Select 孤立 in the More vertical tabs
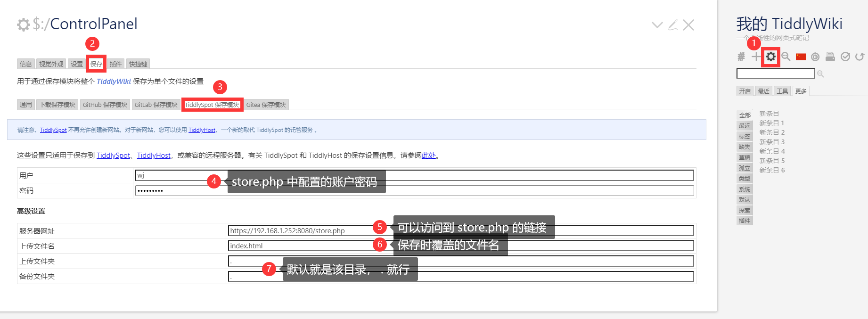Screen dimensions: 868x319 point(745,168)
